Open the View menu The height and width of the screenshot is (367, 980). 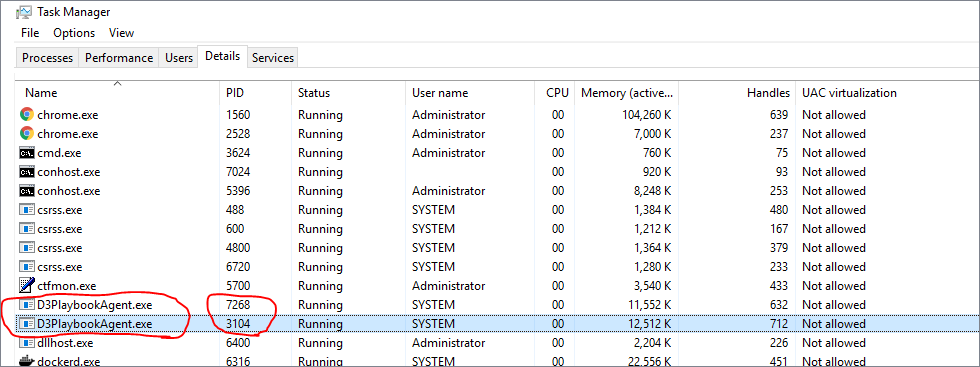click(121, 33)
